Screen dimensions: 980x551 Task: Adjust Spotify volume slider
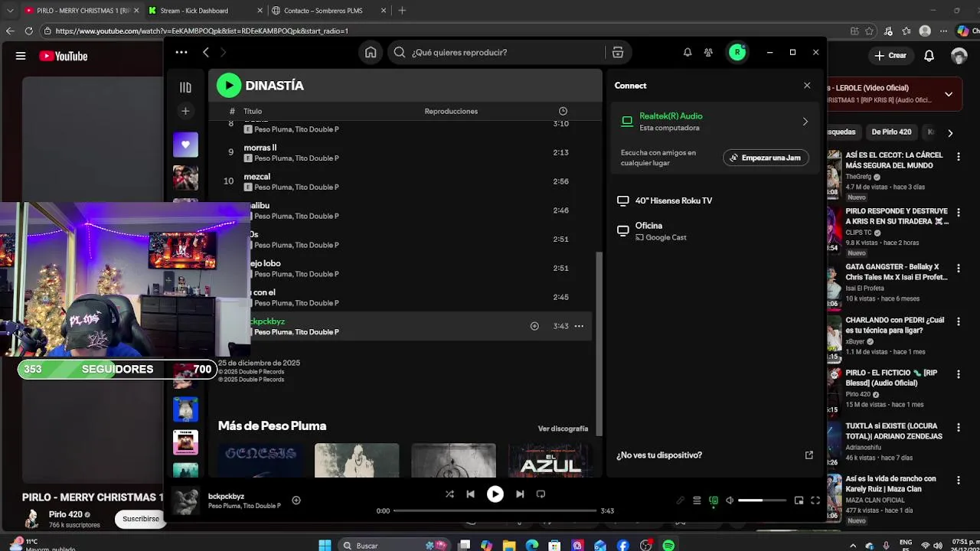[x=762, y=500]
